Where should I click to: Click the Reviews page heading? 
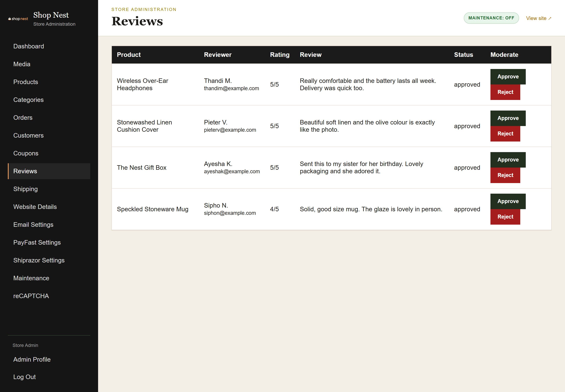click(x=137, y=21)
